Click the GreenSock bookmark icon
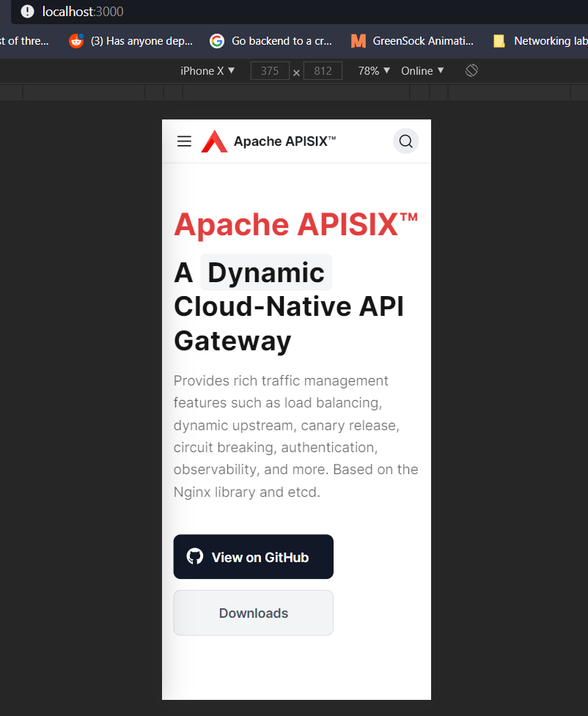The height and width of the screenshot is (716, 588). pyautogui.click(x=359, y=41)
